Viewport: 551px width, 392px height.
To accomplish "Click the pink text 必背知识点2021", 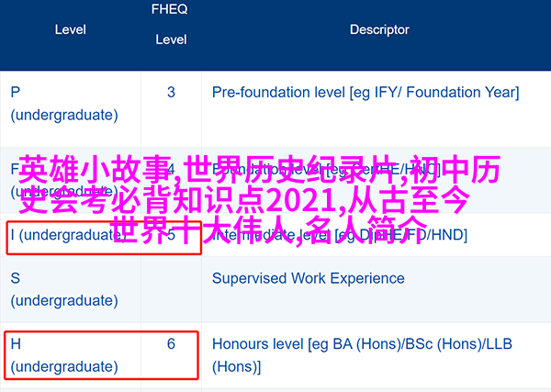I will click(x=243, y=200).
